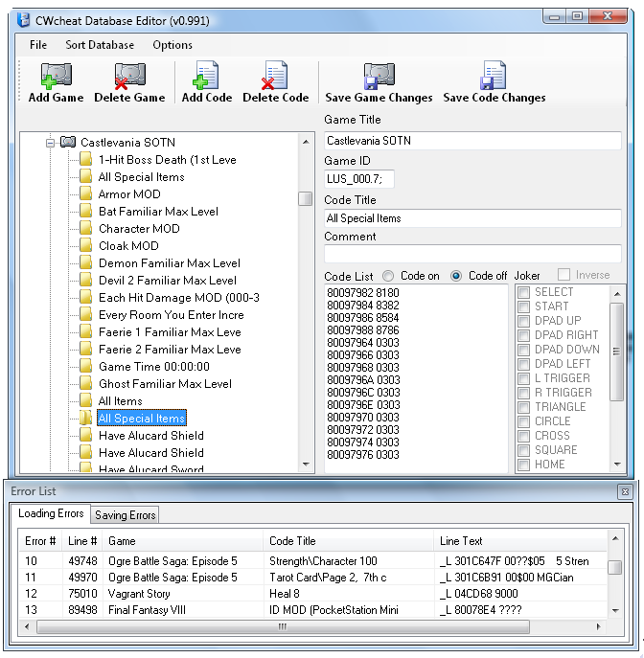Click the Save Code Changes icon
This screenshot has width=644, height=658.
point(494,75)
